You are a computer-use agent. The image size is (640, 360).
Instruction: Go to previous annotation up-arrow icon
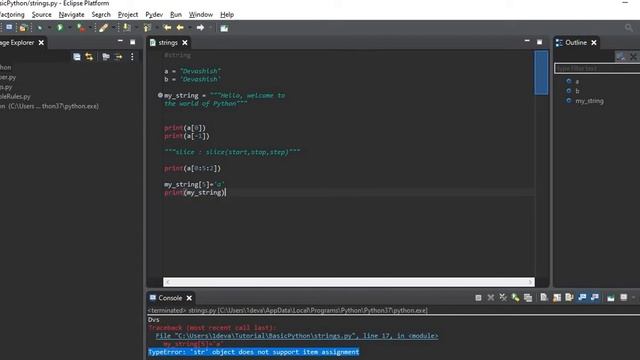click(147, 28)
